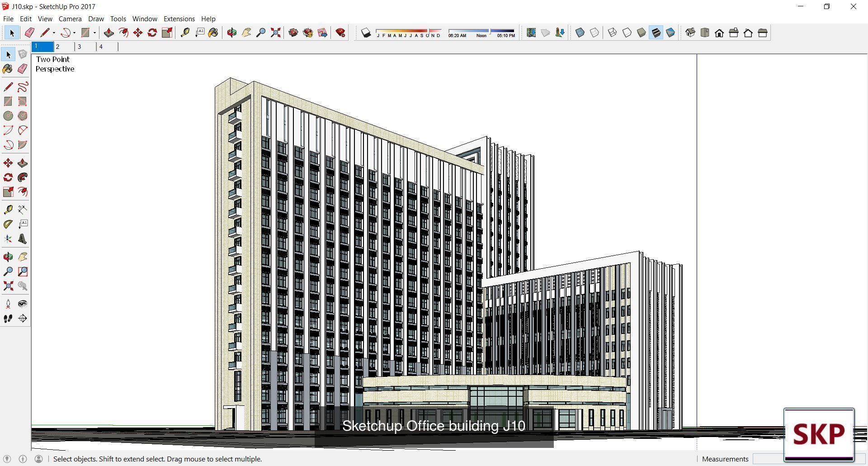This screenshot has width=868, height=466.
Task: Open the Extension Manager ruby icon
Action: (340, 33)
